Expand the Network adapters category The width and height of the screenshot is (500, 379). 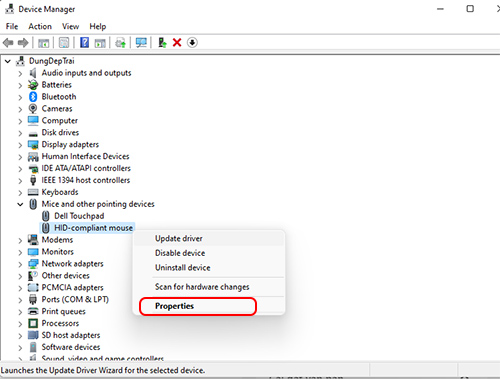[20, 264]
